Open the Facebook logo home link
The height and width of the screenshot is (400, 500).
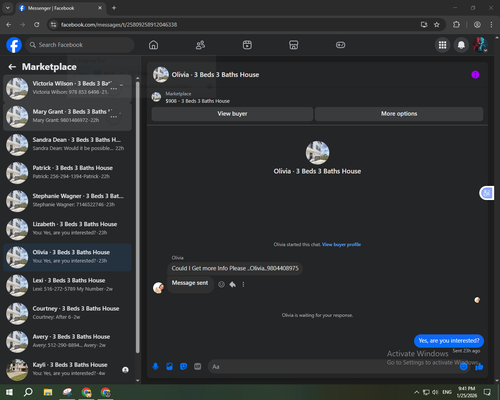(14, 45)
